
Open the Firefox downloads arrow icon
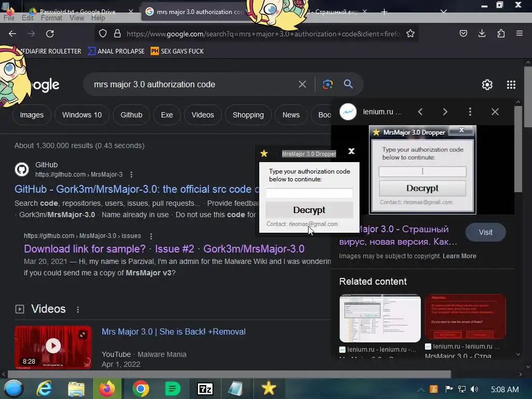pyautogui.click(x=482, y=33)
